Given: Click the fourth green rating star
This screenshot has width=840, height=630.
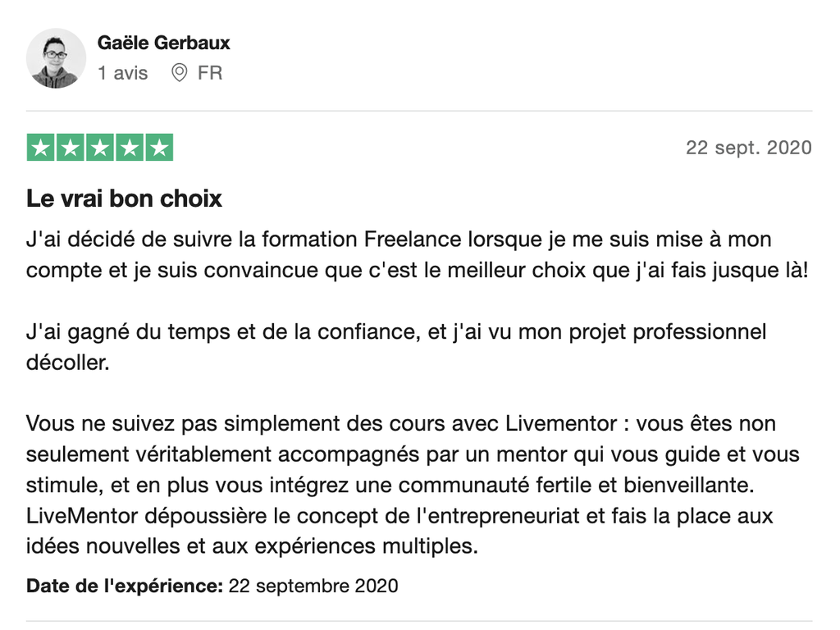Looking at the screenshot, I should pyautogui.click(x=129, y=148).
